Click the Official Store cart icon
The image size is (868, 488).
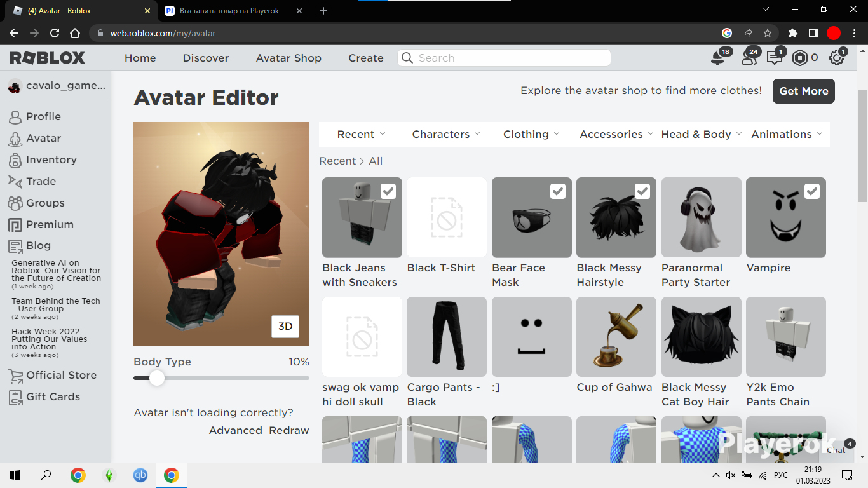[15, 376]
